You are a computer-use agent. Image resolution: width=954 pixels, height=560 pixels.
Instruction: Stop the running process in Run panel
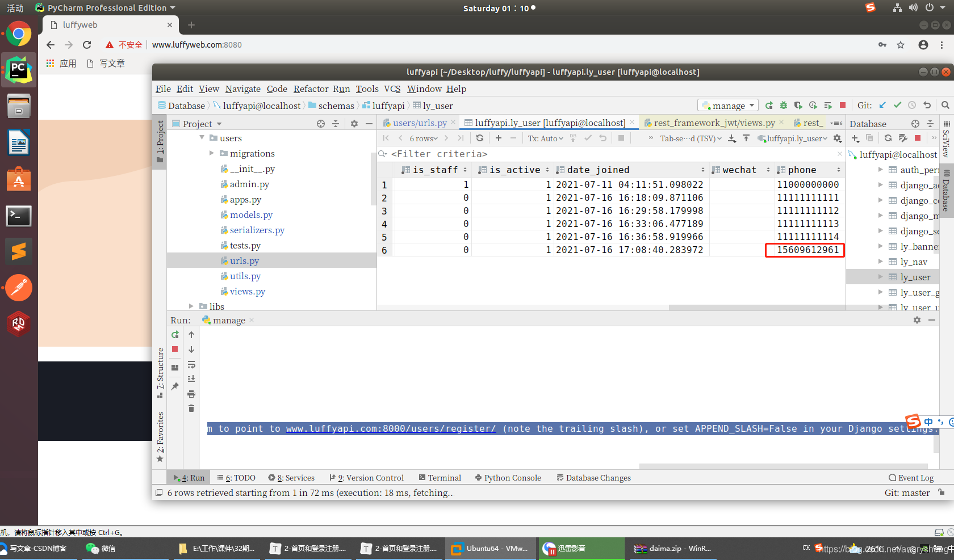tap(175, 350)
